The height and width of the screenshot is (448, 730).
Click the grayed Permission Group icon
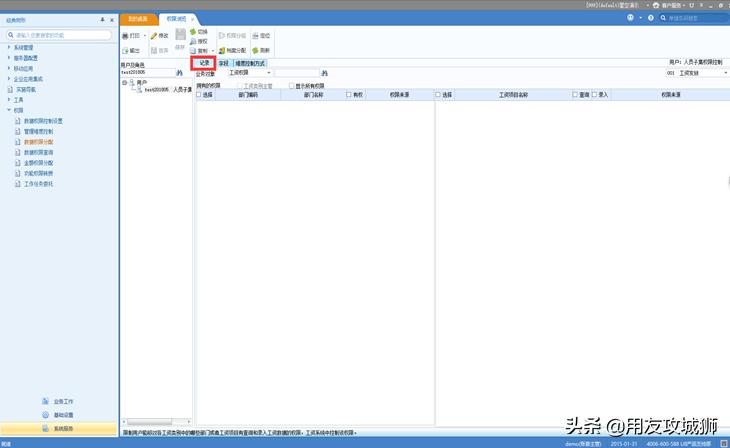222,36
